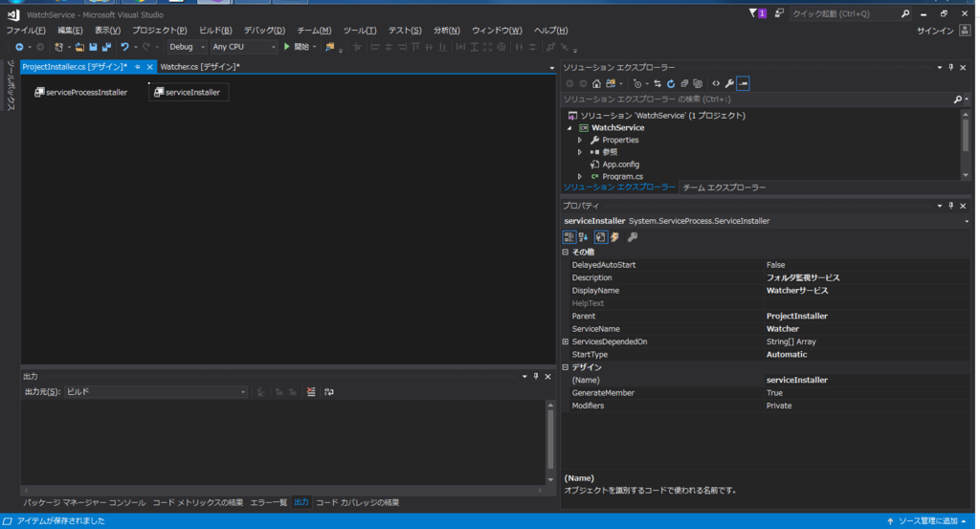Click the StartType value Automatic
980x529 pixels.
pyautogui.click(x=787, y=355)
